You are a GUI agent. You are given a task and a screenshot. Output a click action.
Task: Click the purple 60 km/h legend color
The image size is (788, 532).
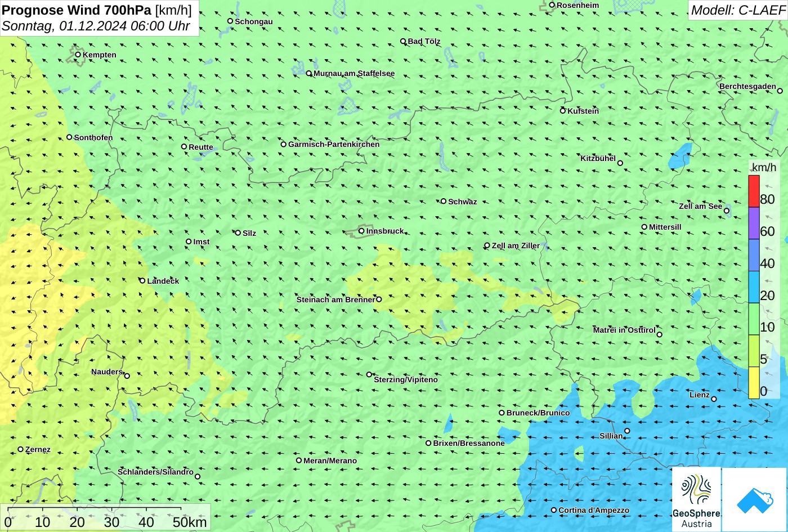(754, 223)
